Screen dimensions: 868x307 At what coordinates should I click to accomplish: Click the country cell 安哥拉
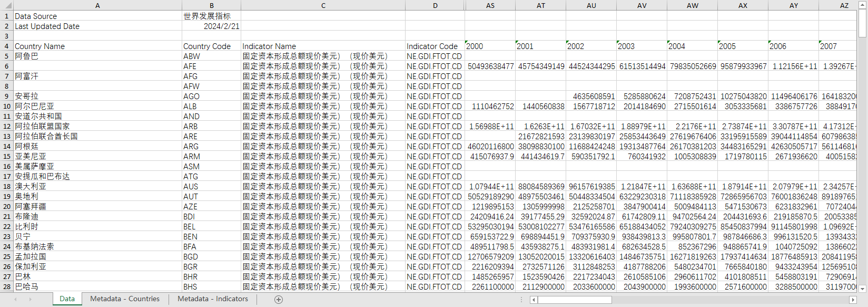click(x=97, y=96)
